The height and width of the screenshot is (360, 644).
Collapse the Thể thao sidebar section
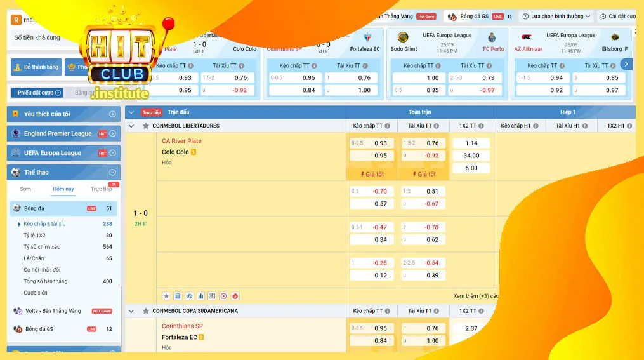click(x=112, y=173)
